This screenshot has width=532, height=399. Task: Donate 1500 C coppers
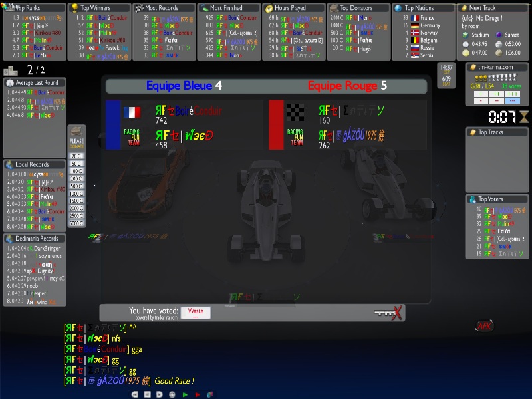point(76,201)
